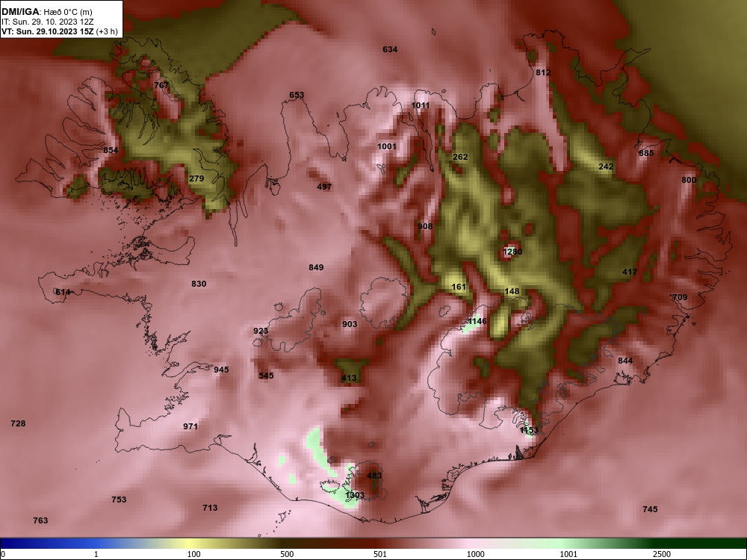Screen dimensions: 747x560
Task: Select the 923 map value
Action: [261, 332]
